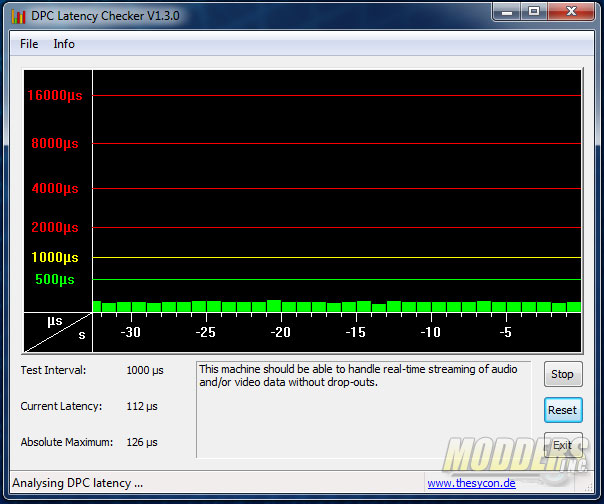Click the -15 time axis label

[x=355, y=332]
